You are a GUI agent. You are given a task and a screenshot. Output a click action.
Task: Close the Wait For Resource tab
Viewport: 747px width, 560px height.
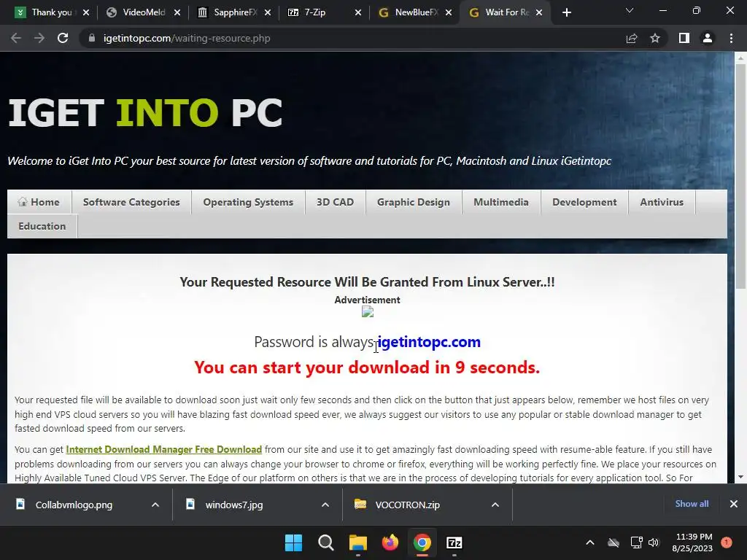(x=539, y=12)
